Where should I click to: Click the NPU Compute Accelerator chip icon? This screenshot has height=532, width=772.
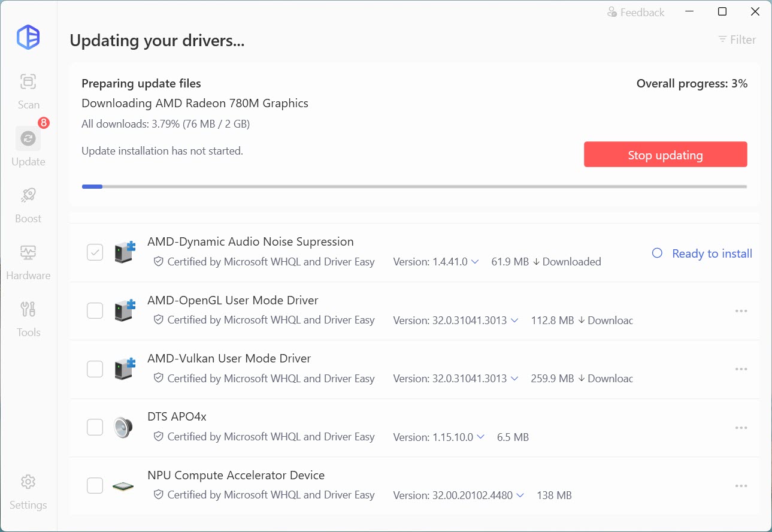(123, 485)
